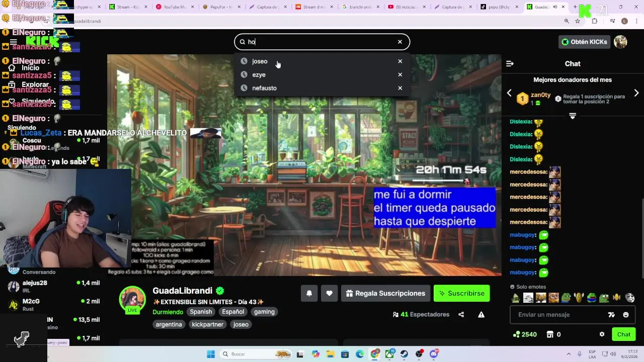Open Chrome three-dot menu

(636, 21)
